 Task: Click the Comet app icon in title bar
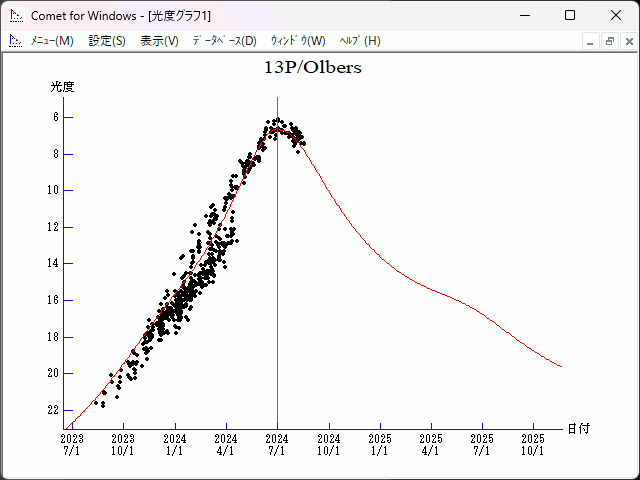coord(16,16)
